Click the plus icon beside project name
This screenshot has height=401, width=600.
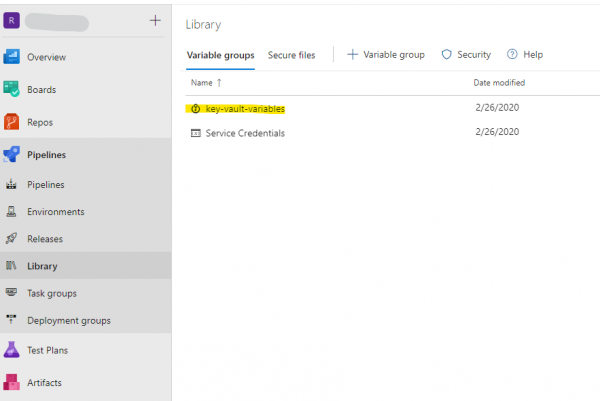click(x=154, y=20)
